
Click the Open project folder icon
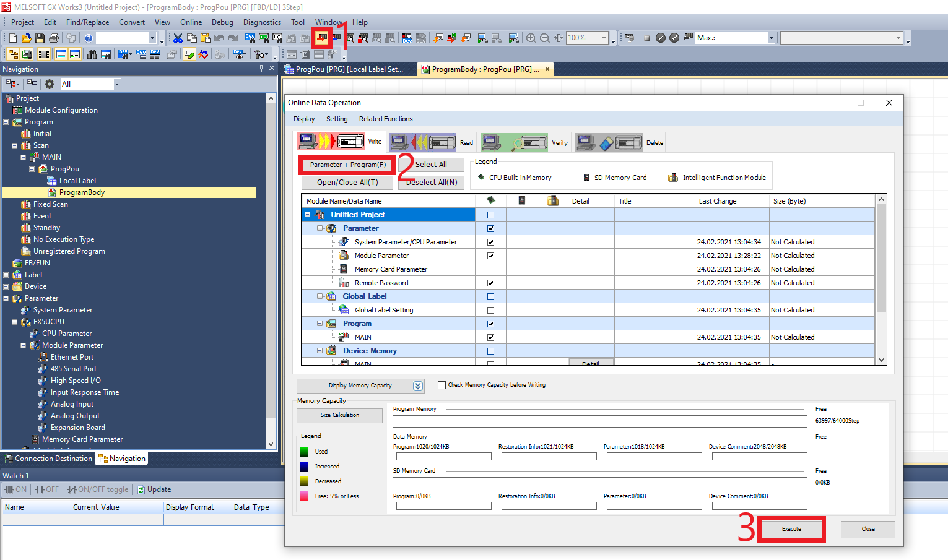pyautogui.click(x=26, y=38)
